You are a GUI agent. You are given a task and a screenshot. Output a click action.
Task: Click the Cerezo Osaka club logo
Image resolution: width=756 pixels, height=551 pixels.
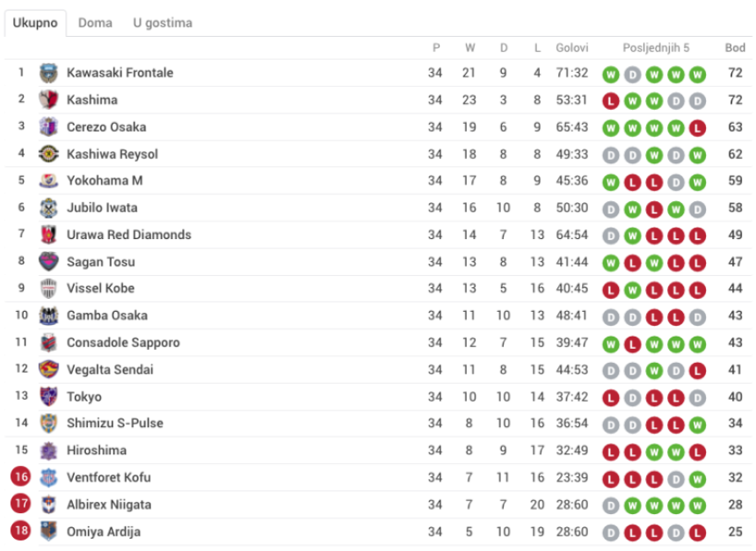coord(48,127)
